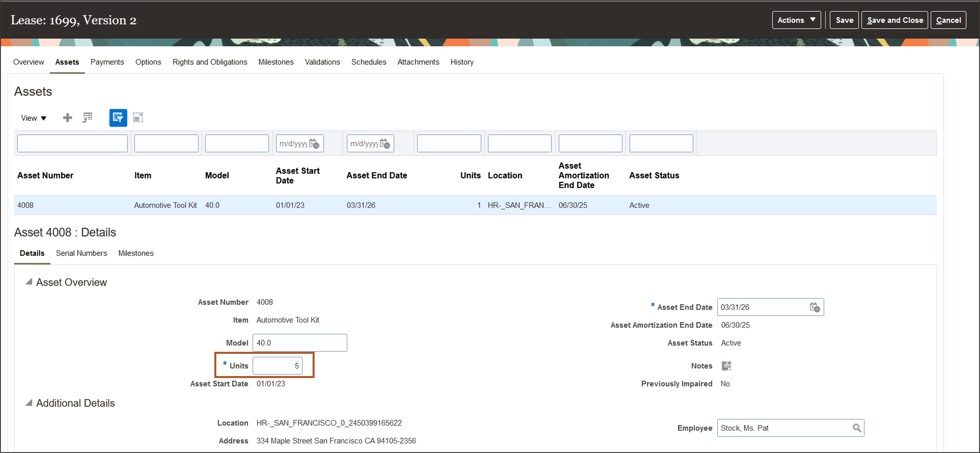Click Employee field search magnifier icon
This screenshot has width=980, height=453.
click(x=857, y=428)
